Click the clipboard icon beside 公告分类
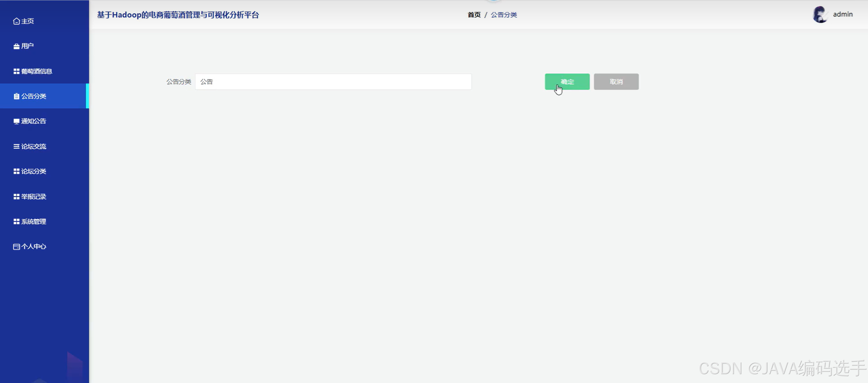Viewport: 868px width, 383px height. tap(16, 96)
